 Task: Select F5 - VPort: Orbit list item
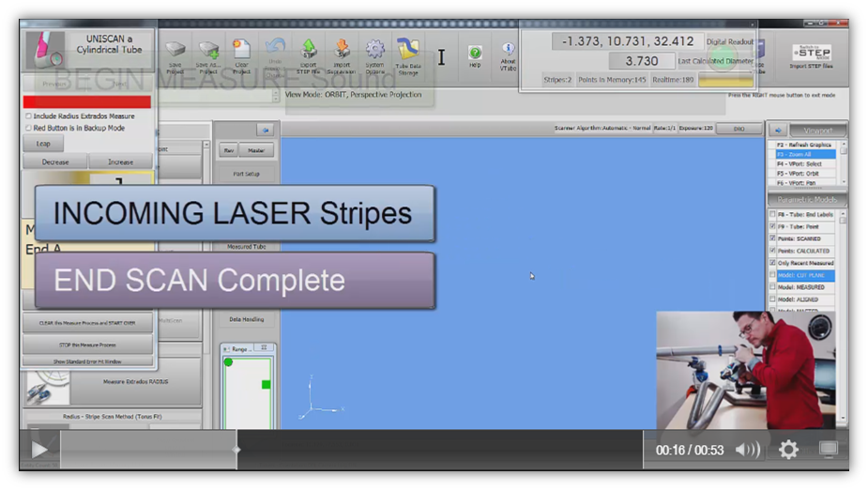click(802, 173)
